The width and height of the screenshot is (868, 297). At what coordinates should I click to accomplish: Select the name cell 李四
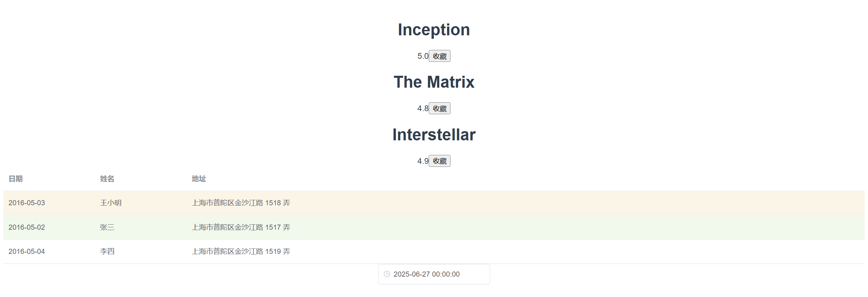(107, 251)
